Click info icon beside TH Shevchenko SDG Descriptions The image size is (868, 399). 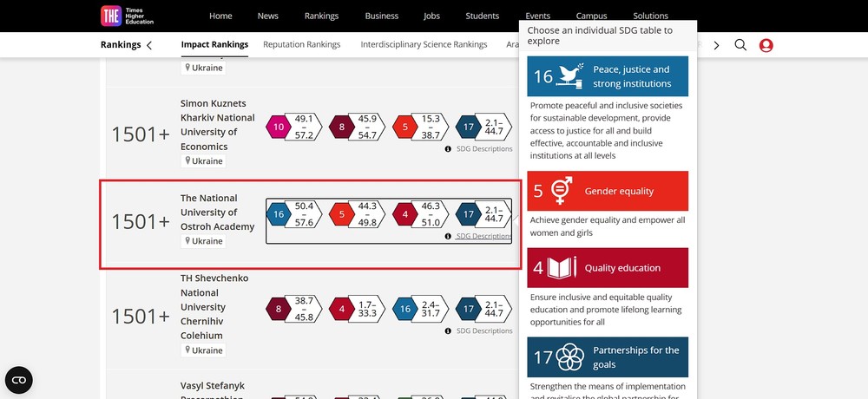click(449, 331)
